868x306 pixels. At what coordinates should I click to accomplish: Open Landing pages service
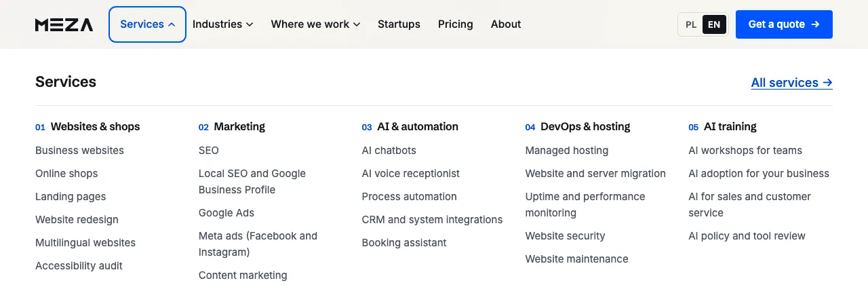(71, 197)
